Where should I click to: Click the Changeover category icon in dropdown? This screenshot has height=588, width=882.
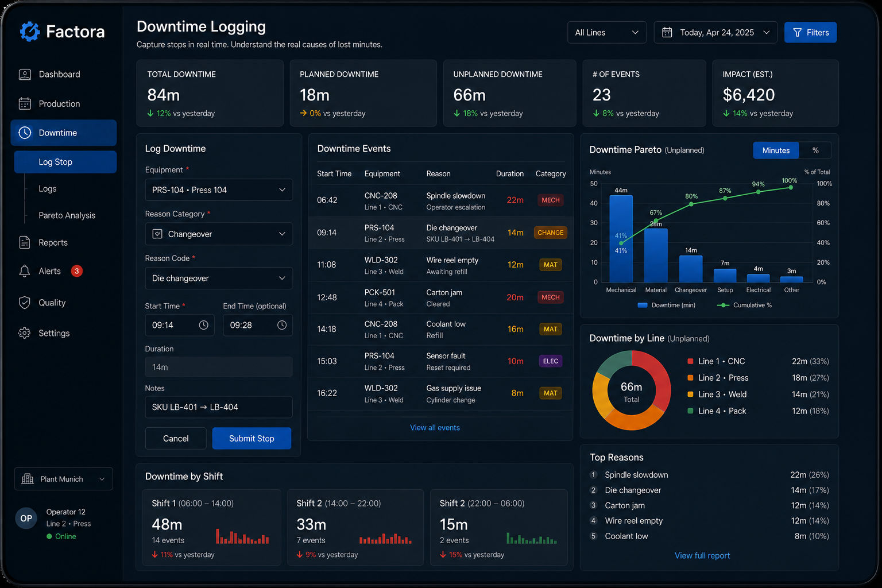pos(157,234)
